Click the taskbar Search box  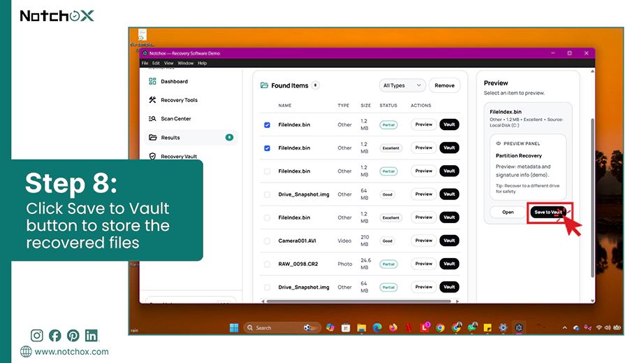click(x=281, y=327)
